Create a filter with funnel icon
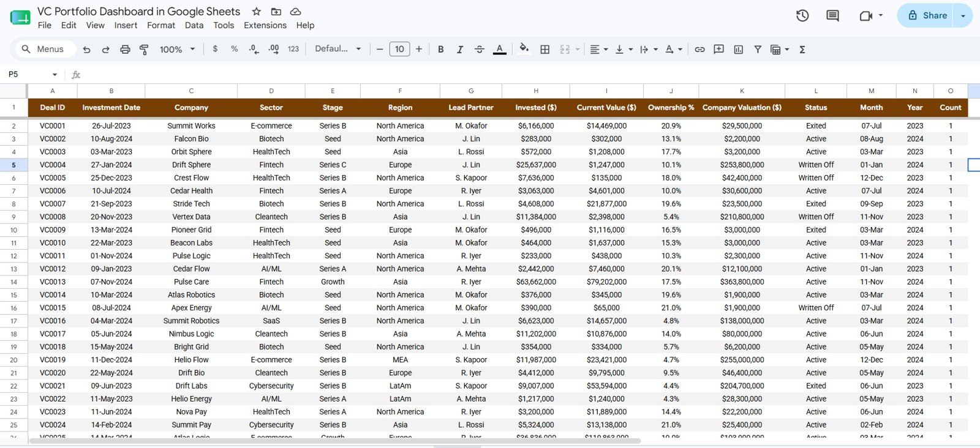This screenshot has width=980, height=448. point(758,50)
